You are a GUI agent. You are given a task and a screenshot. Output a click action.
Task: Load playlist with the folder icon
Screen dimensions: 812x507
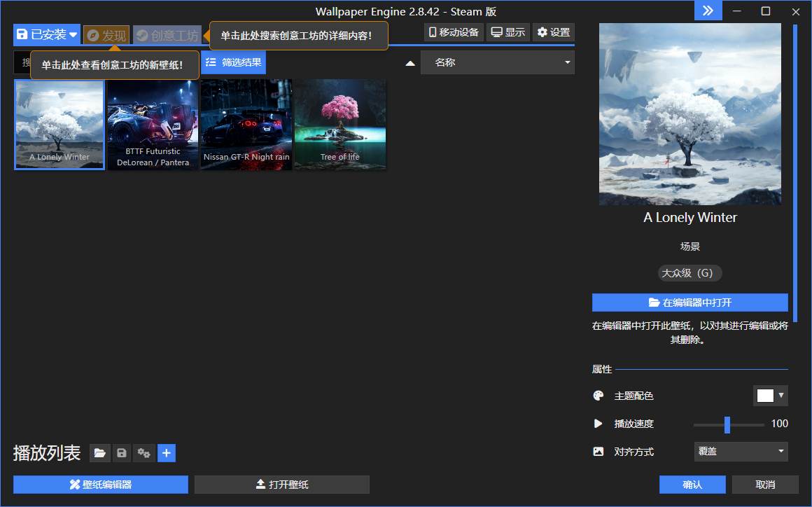point(100,453)
